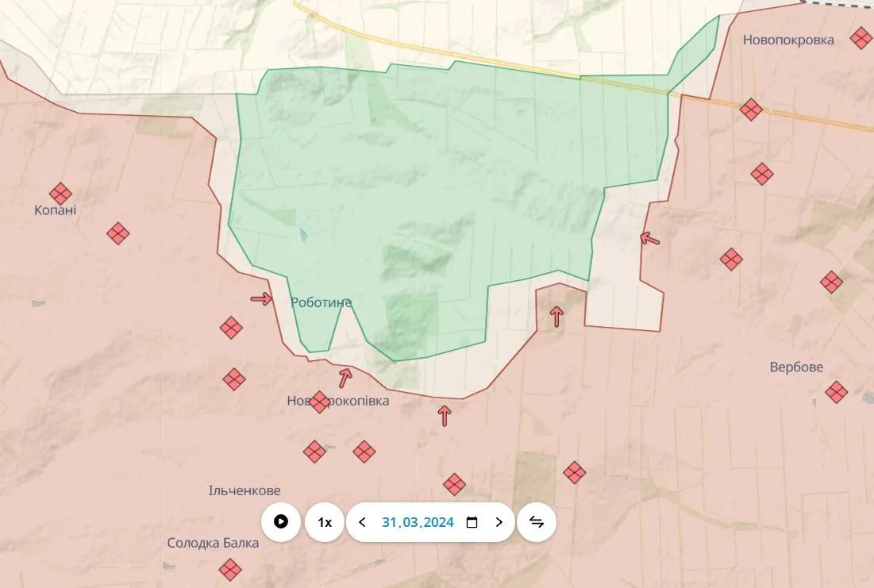Change the 1x playback speed
874x588 pixels.
(325, 522)
